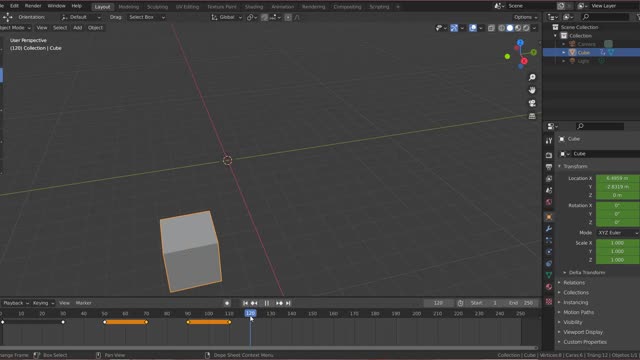This screenshot has height=360, width=640.
Task: Click the Location X value field
Action: coord(618,178)
